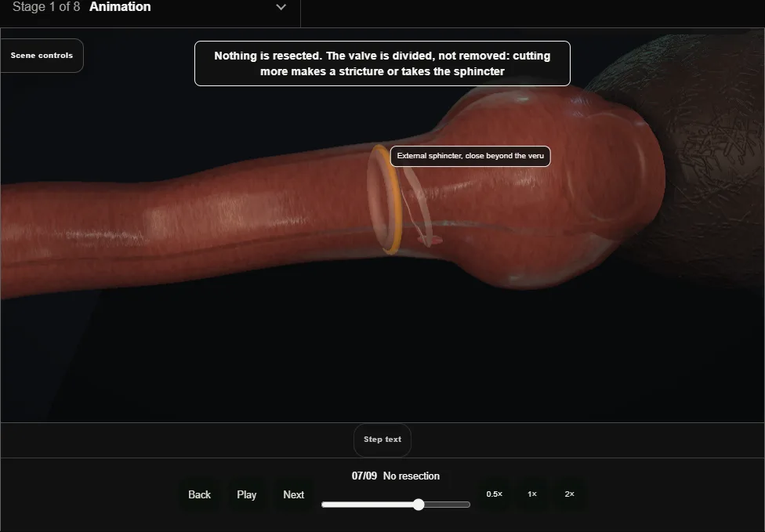Viewport: 765px width, 532px height.
Task: Click the External sphincter label in the scene
Action: [470, 156]
